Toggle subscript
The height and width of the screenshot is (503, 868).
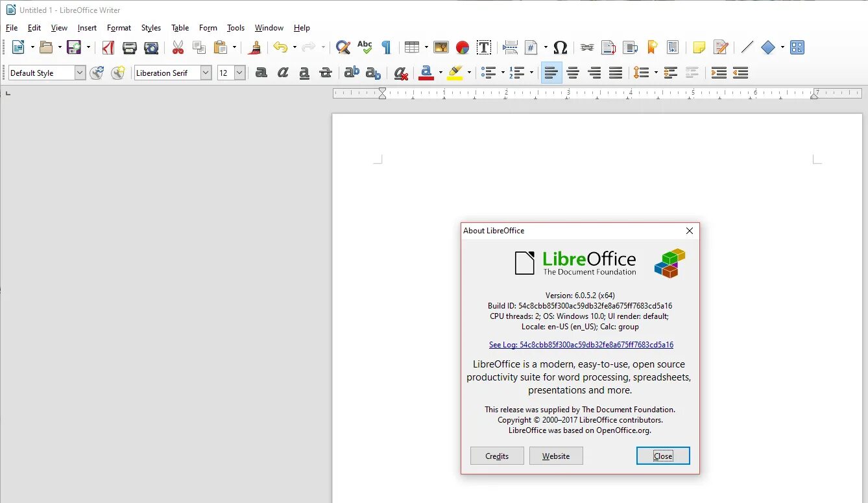click(x=373, y=73)
